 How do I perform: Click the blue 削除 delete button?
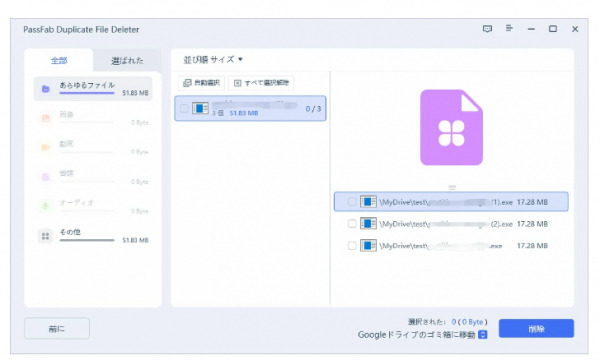pos(536,328)
